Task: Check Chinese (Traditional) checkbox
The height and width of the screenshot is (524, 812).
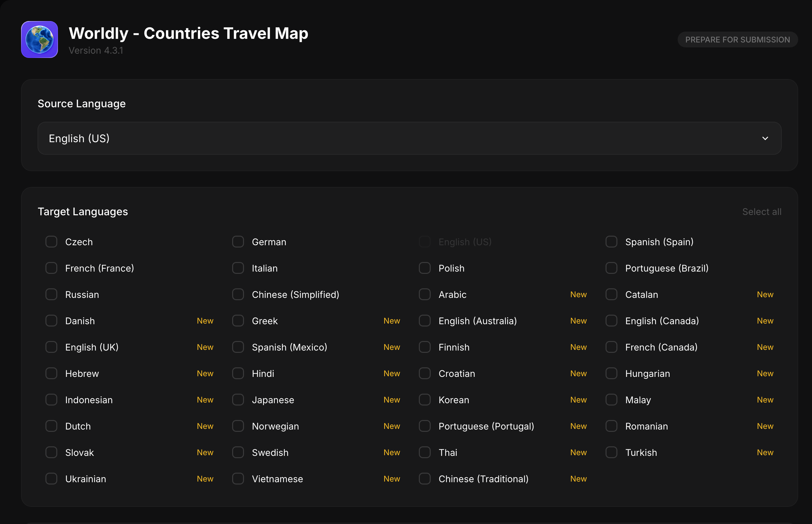Action: click(x=424, y=478)
